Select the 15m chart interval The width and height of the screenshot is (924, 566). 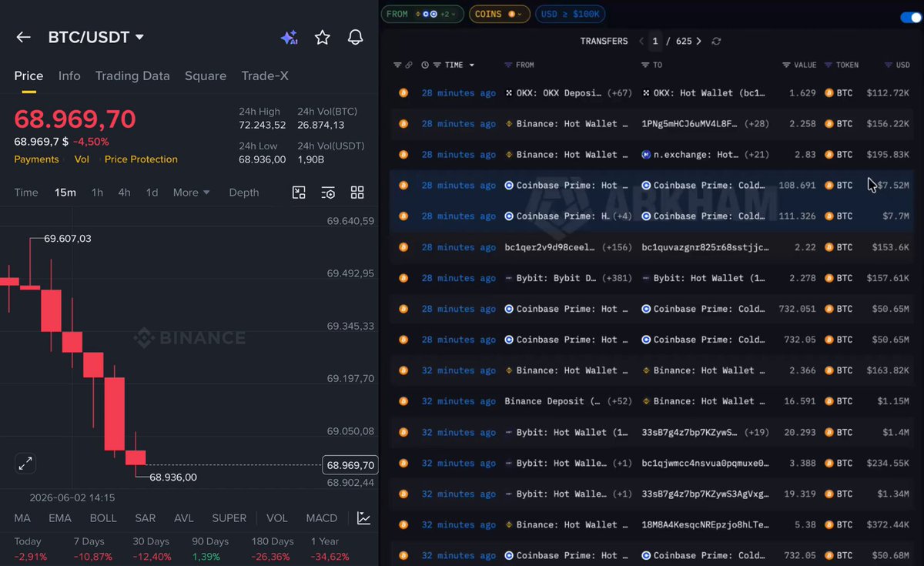pos(65,193)
